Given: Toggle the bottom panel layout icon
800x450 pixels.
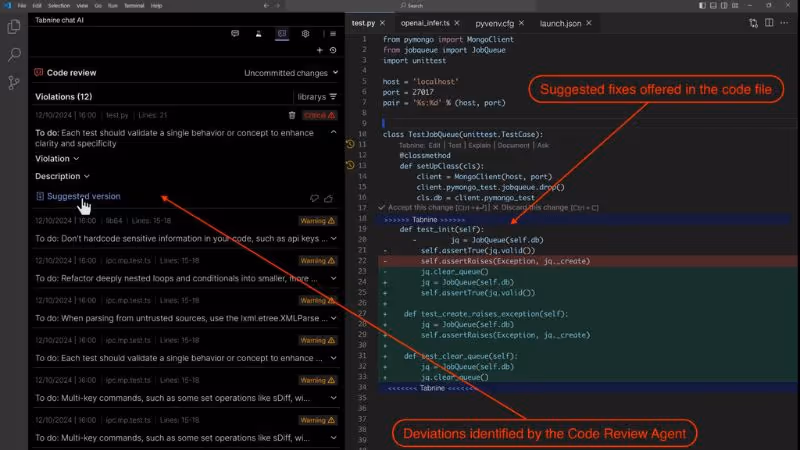Looking at the screenshot, I should click(x=713, y=6).
